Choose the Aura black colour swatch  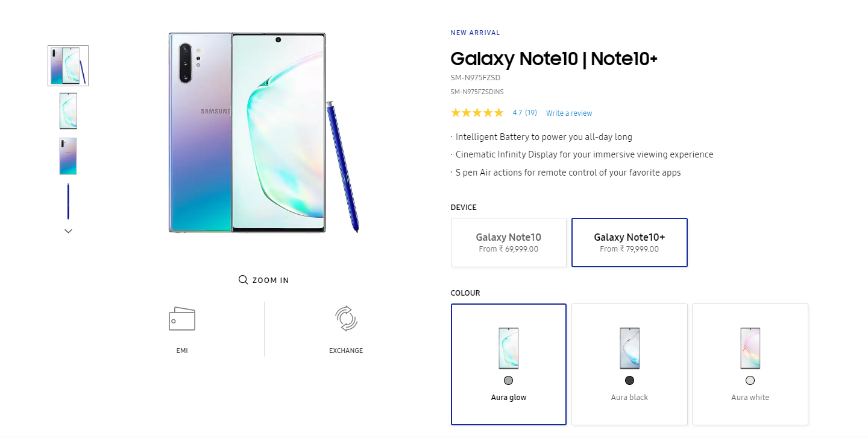(629, 348)
